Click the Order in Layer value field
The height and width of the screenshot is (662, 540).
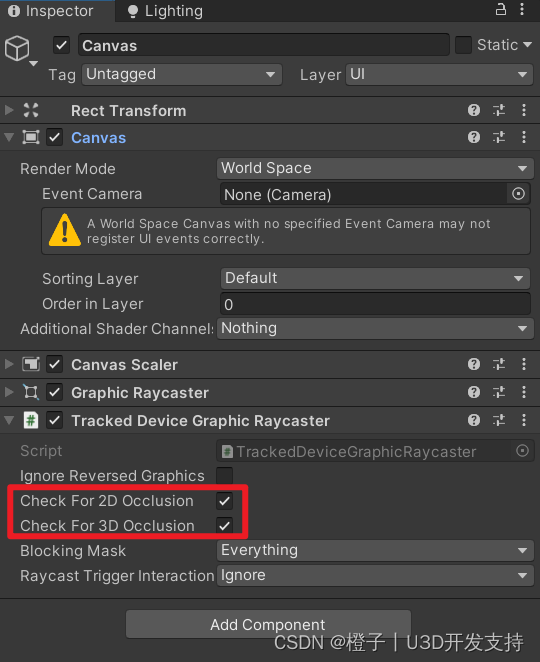[x=375, y=304]
